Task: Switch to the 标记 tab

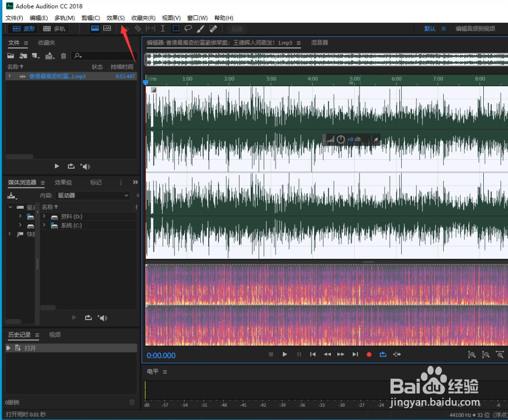Action: (x=95, y=183)
